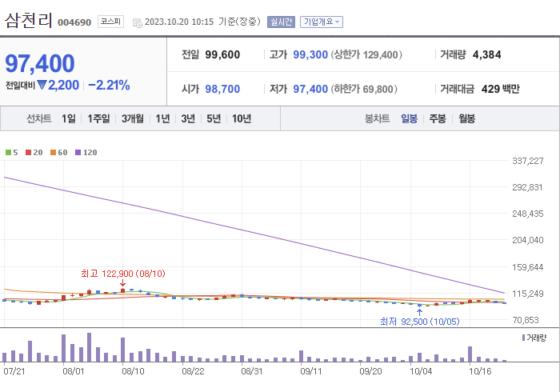Click the 115,249 axis label
This screenshot has width=560, height=392.
528,294
